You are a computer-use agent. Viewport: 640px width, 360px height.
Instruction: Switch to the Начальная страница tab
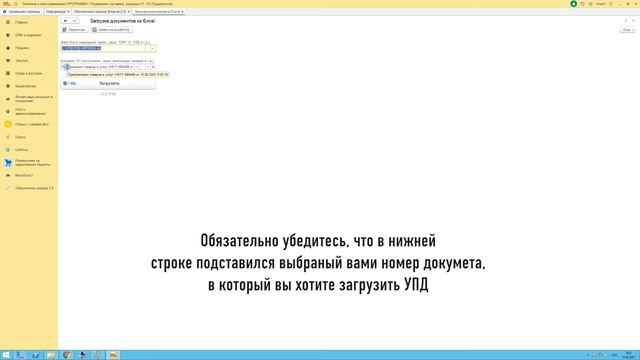[22, 12]
